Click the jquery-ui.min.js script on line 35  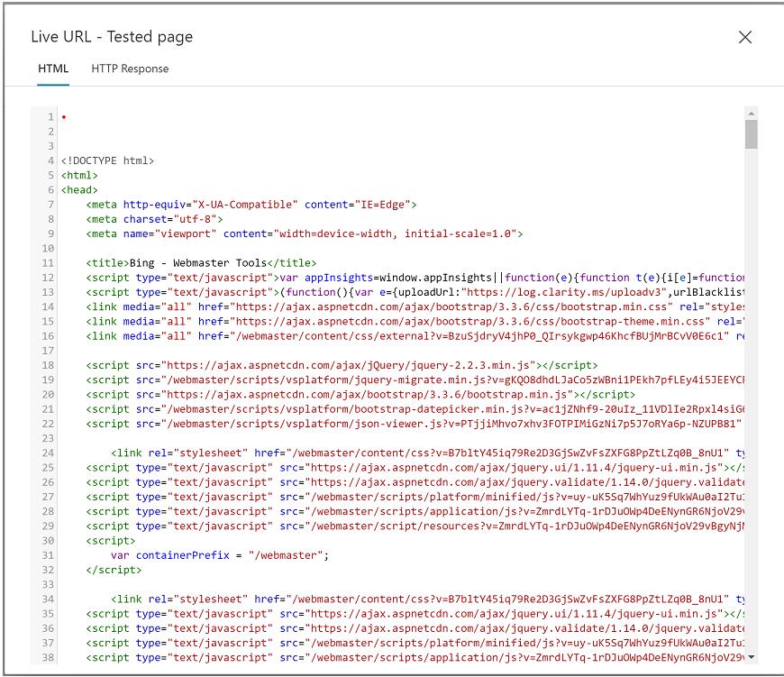pyautogui.click(x=415, y=614)
